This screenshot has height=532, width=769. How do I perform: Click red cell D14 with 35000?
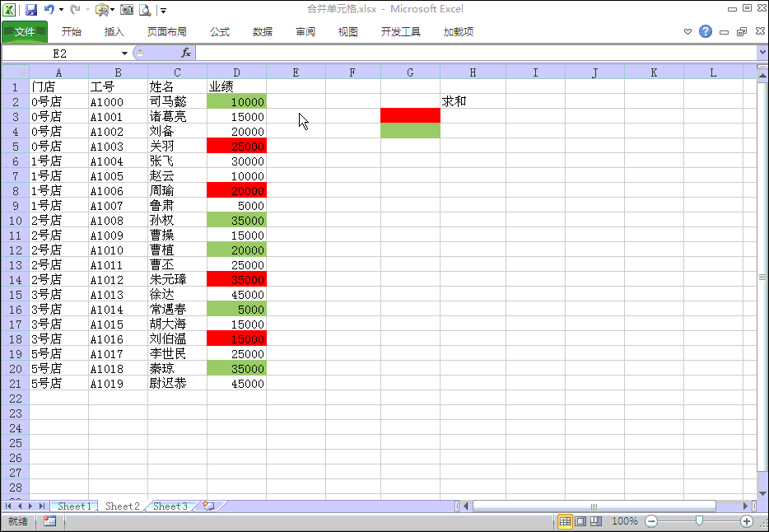[236, 279]
